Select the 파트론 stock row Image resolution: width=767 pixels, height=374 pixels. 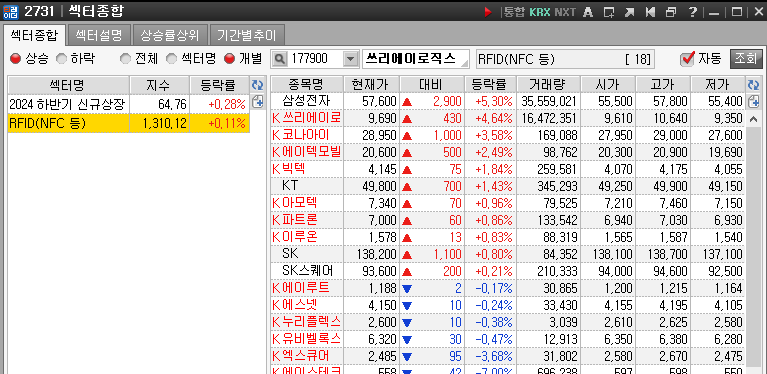coord(508,220)
